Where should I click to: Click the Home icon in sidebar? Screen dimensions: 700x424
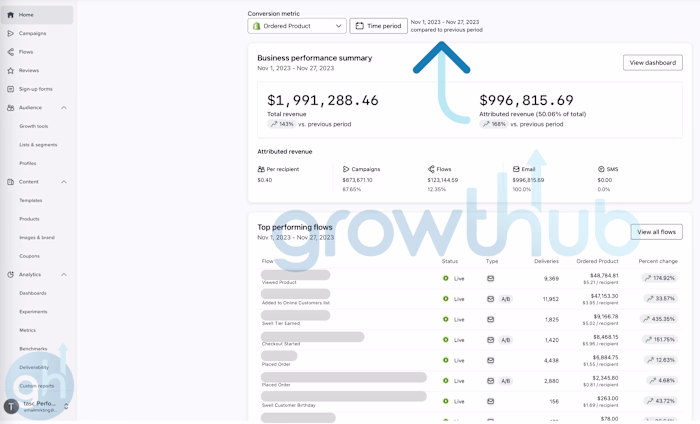coord(10,15)
